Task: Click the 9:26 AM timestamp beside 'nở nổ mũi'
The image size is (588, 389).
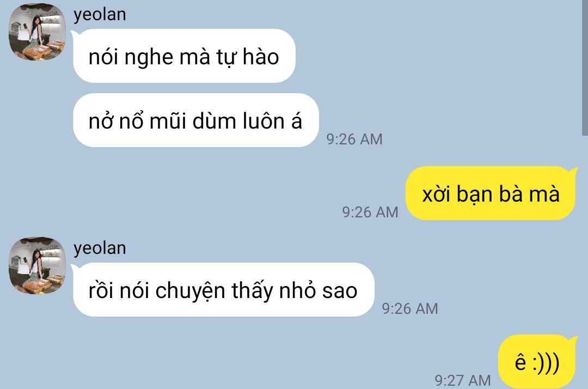Action: point(354,139)
